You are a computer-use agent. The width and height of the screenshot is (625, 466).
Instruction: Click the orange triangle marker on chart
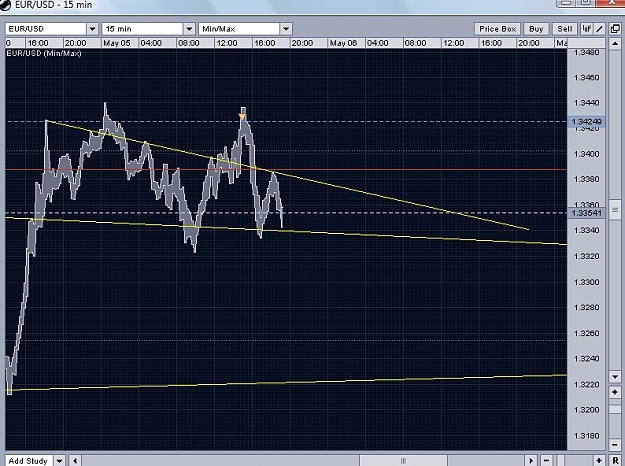[242, 116]
